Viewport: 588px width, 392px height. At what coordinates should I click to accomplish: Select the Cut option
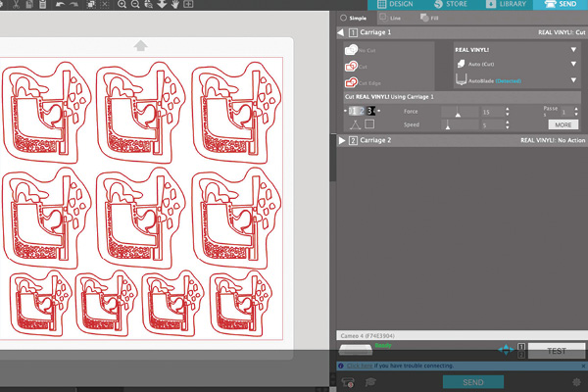pyautogui.click(x=356, y=67)
